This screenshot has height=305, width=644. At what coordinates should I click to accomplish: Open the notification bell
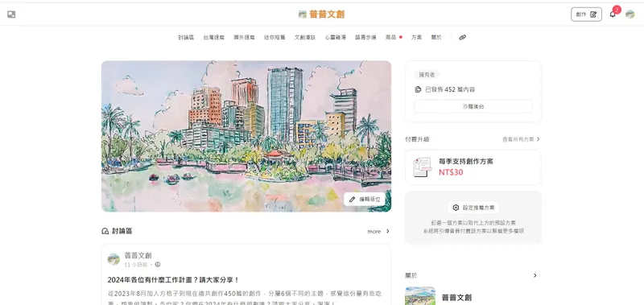click(613, 14)
